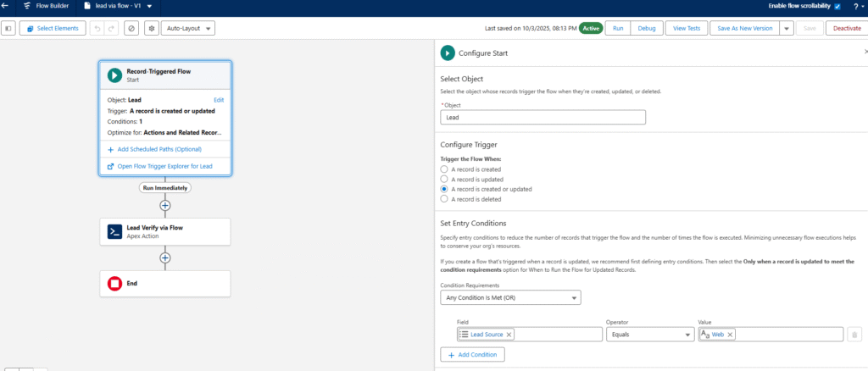
Task: Click the redo arrow icon
Action: pyautogui.click(x=113, y=28)
